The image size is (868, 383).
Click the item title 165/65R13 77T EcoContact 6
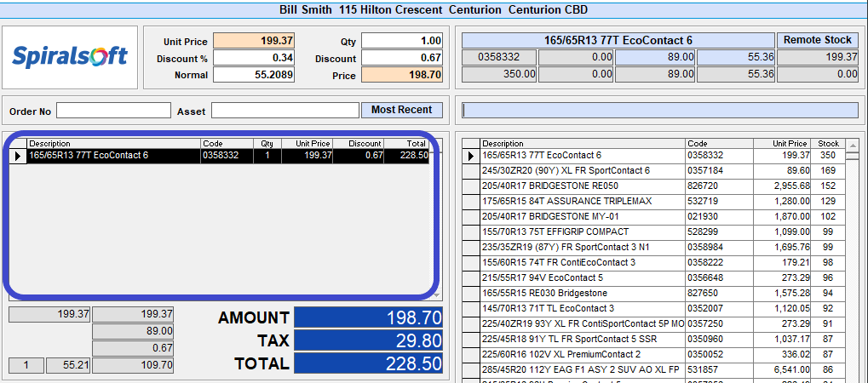[618, 40]
